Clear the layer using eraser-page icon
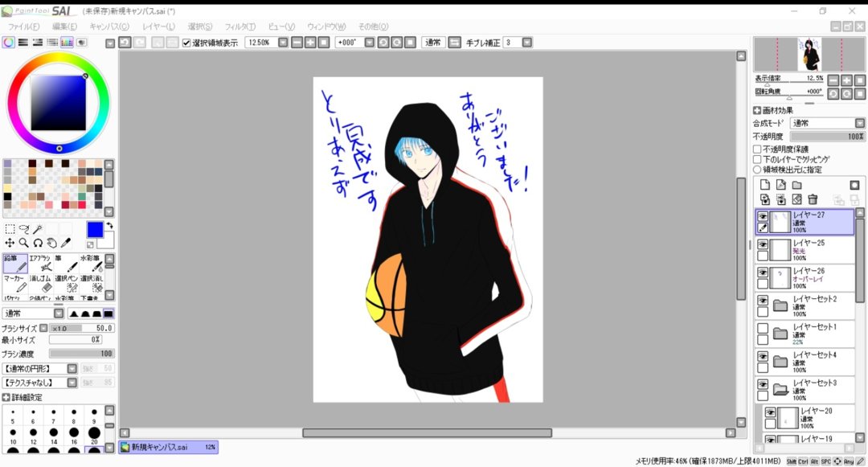868x467 pixels. [x=796, y=199]
